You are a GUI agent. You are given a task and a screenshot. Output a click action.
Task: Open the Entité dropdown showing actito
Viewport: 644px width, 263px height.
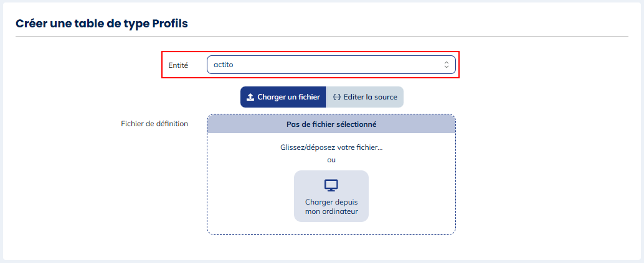[x=330, y=65]
